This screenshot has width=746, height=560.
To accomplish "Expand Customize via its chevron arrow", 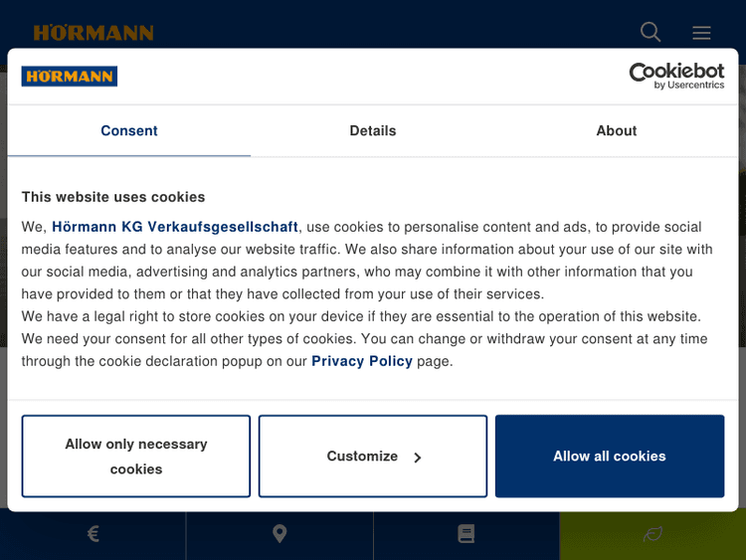I will click(x=418, y=458).
